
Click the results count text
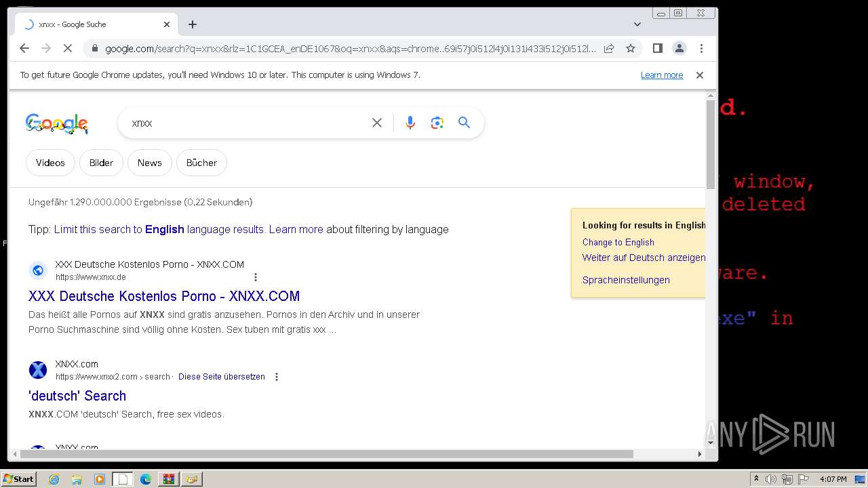coord(140,202)
